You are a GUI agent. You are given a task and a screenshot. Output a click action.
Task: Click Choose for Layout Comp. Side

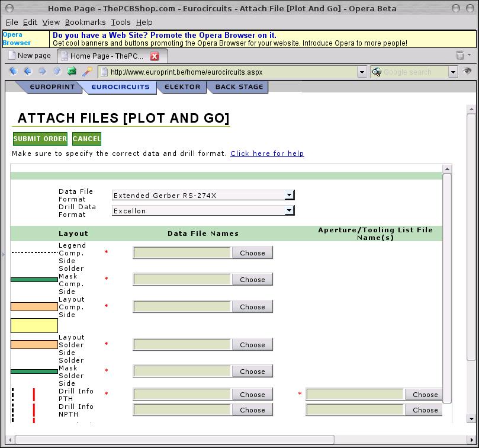tap(252, 307)
